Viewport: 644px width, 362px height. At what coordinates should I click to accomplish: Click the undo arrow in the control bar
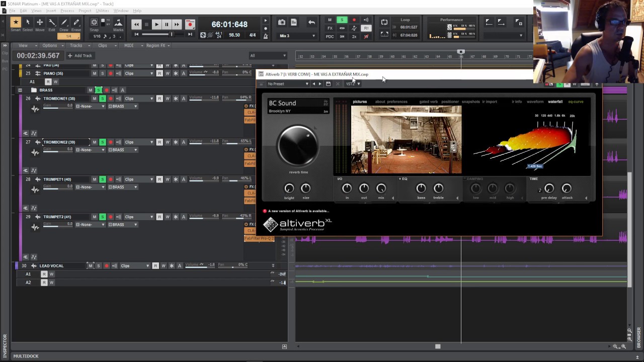pos(311,22)
